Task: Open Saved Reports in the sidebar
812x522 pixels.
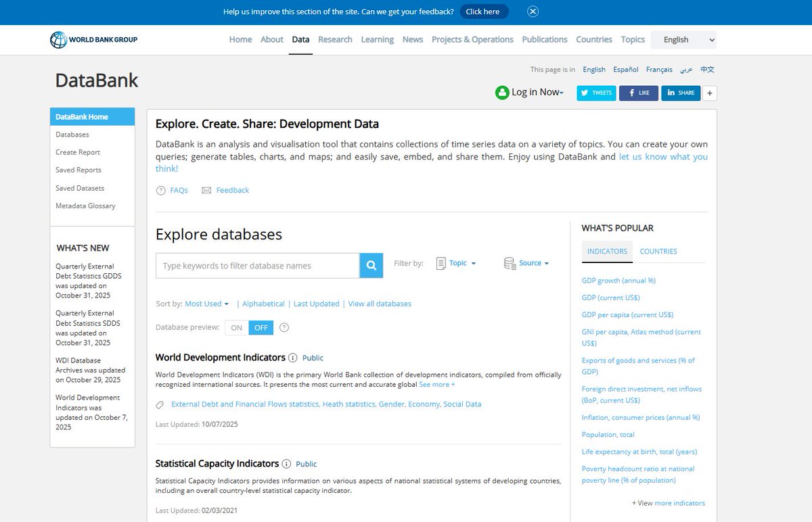Action: [x=78, y=170]
